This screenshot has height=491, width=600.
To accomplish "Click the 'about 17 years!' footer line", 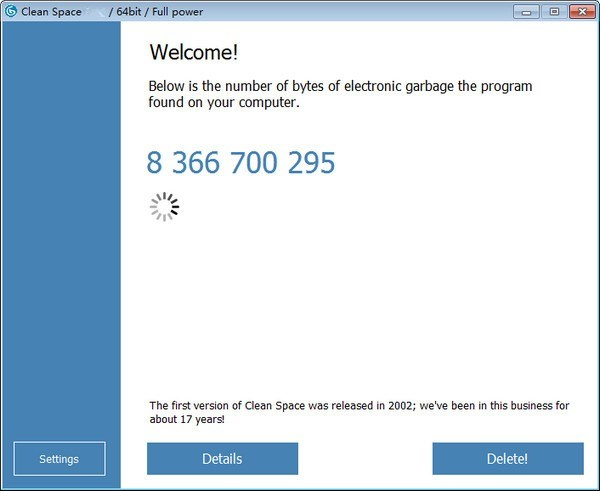I will [187, 419].
